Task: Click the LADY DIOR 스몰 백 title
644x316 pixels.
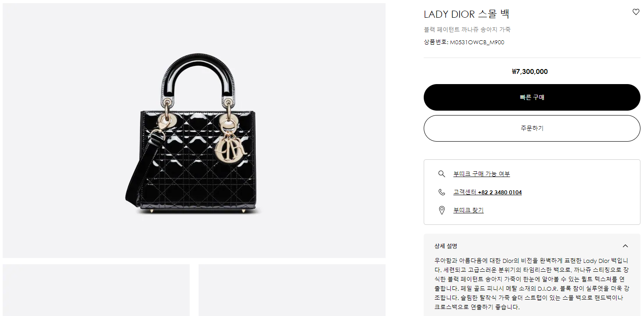Action: tap(467, 14)
